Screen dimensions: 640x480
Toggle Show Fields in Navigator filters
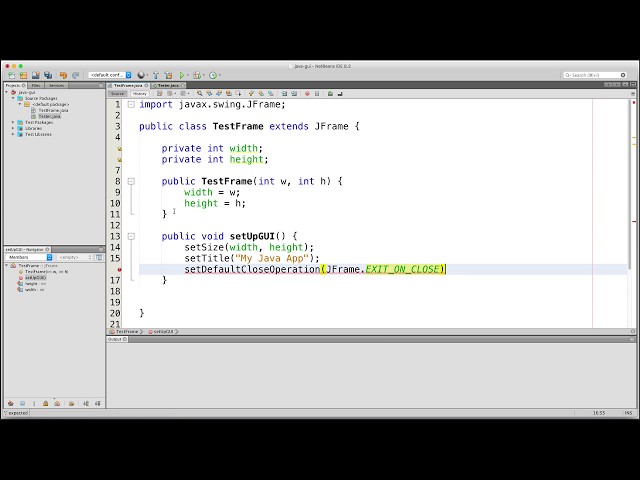click(22, 403)
